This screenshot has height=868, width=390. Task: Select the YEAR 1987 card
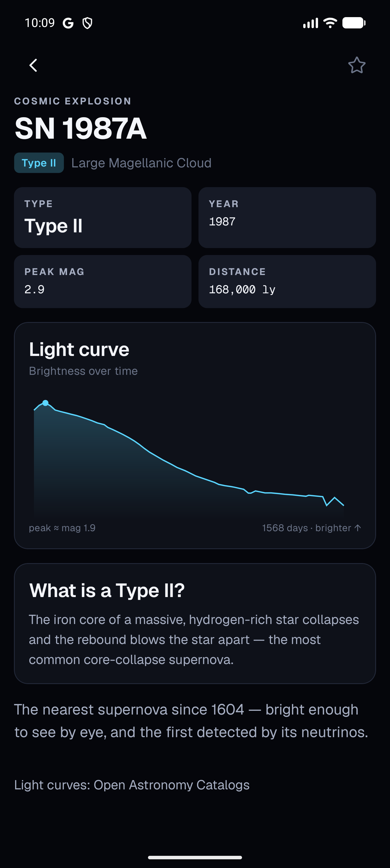point(287,218)
